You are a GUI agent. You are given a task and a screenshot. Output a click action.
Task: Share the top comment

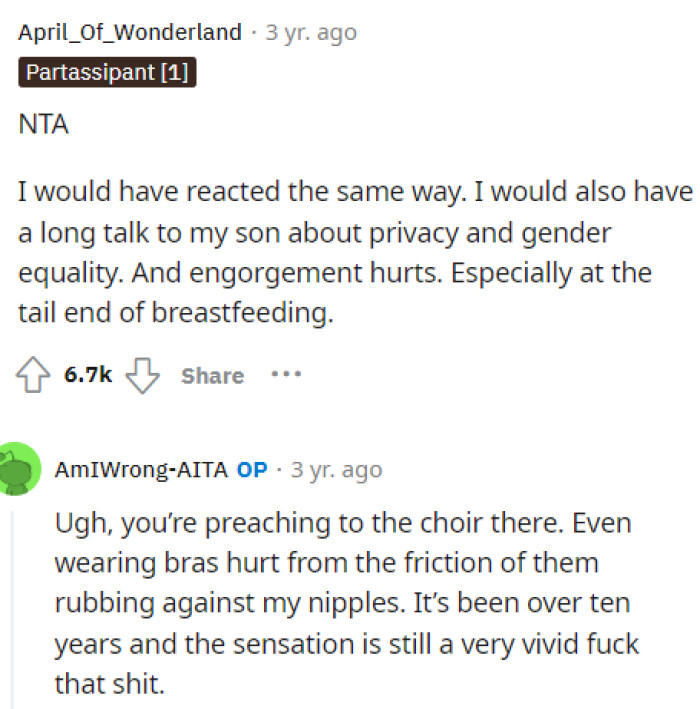tap(212, 376)
